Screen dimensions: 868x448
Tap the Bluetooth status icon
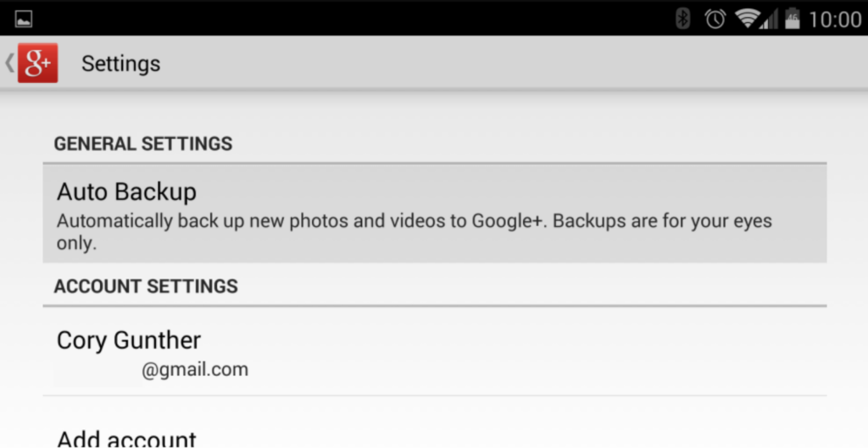pos(683,19)
